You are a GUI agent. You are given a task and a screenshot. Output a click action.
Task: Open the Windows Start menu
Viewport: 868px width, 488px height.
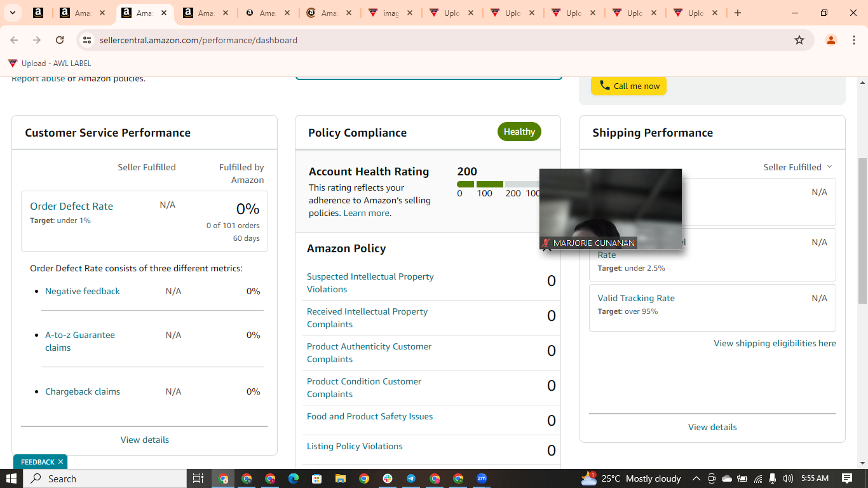[11, 478]
